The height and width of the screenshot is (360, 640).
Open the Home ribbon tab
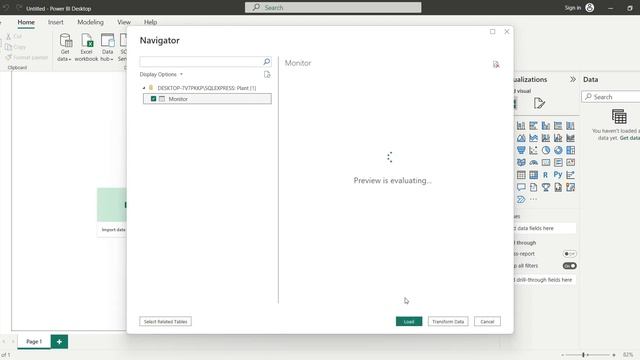tap(26, 22)
